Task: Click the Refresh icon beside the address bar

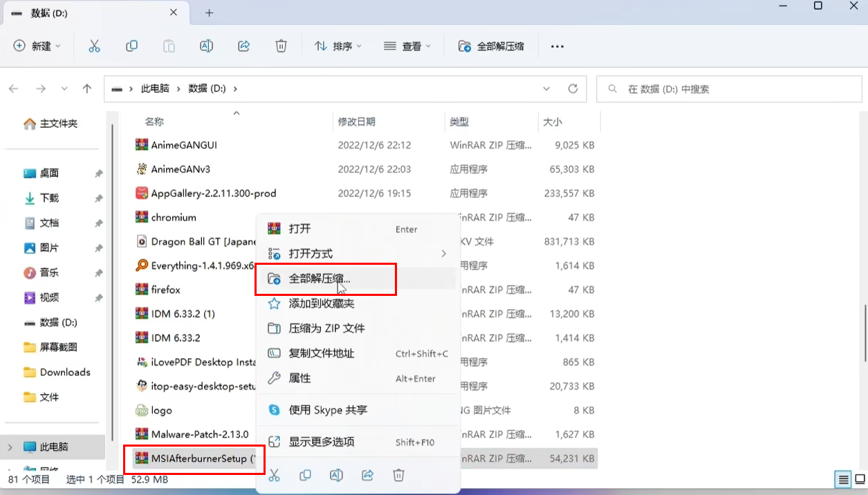Action: (573, 88)
